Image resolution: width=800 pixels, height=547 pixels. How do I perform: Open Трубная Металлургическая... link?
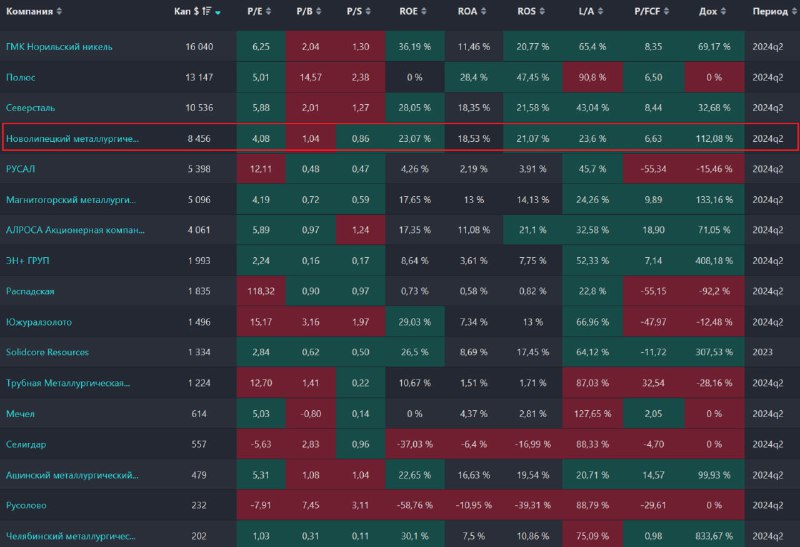coord(68,383)
